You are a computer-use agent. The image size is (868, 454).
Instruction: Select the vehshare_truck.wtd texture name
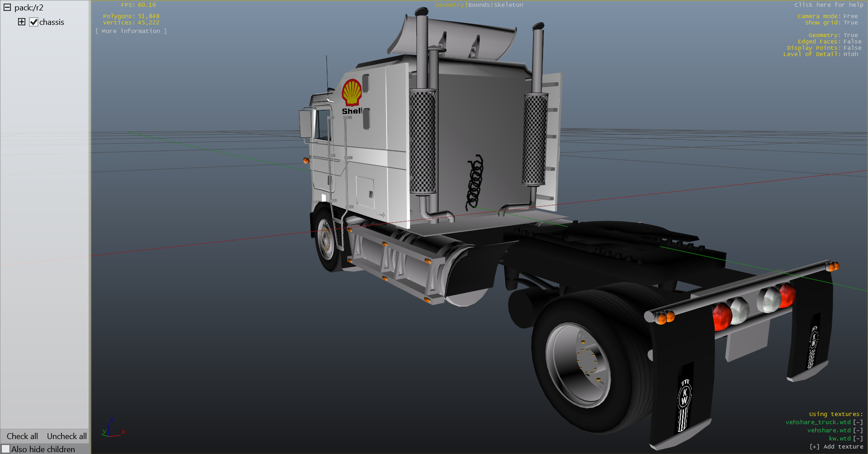(x=818, y=422)
